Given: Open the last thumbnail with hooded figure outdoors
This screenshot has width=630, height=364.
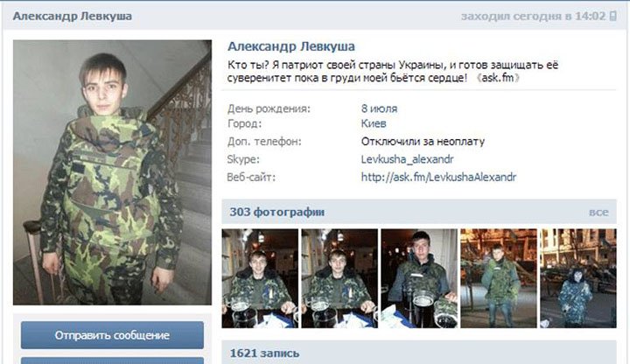Looking at the screenshot, I should [x=578, y=278].
